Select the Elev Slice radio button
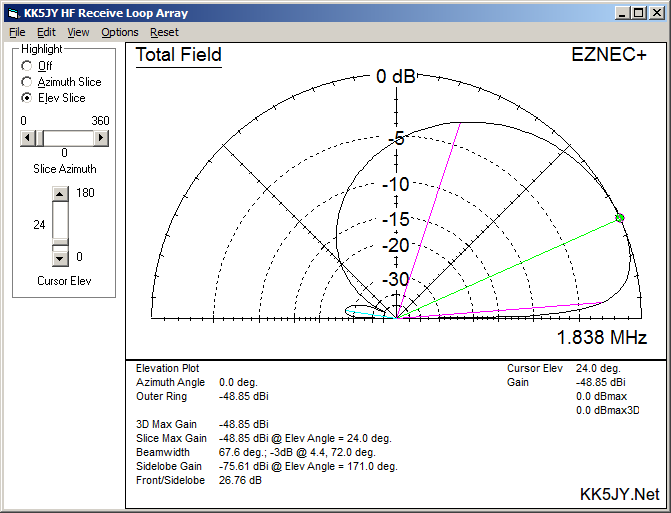The image size is (671, 513). tap(27, 98)
